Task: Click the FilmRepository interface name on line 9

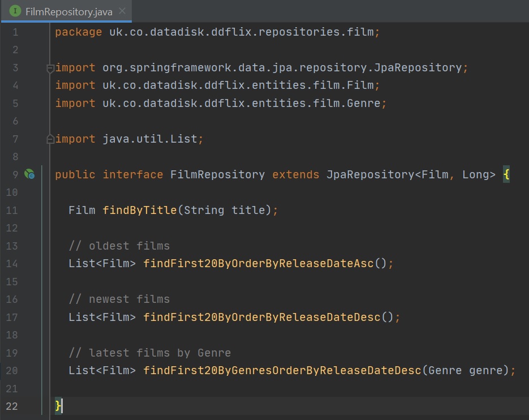Action: [x=217, y=175]
